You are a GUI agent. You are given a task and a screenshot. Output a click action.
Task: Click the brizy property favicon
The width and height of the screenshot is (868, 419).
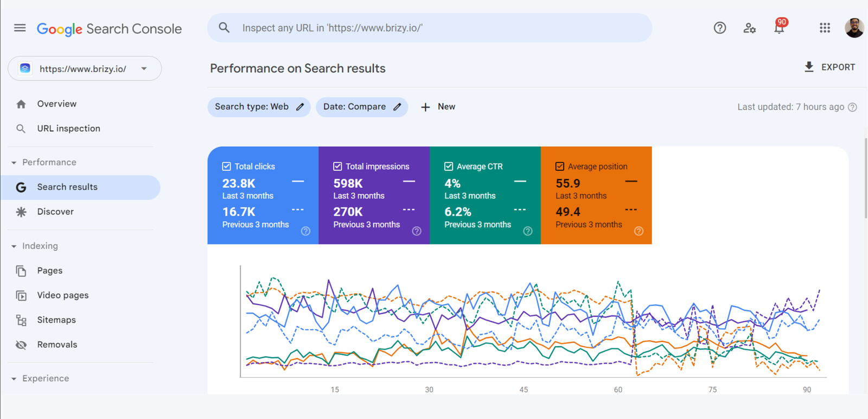pyautogui.click(x=25, y=68)
